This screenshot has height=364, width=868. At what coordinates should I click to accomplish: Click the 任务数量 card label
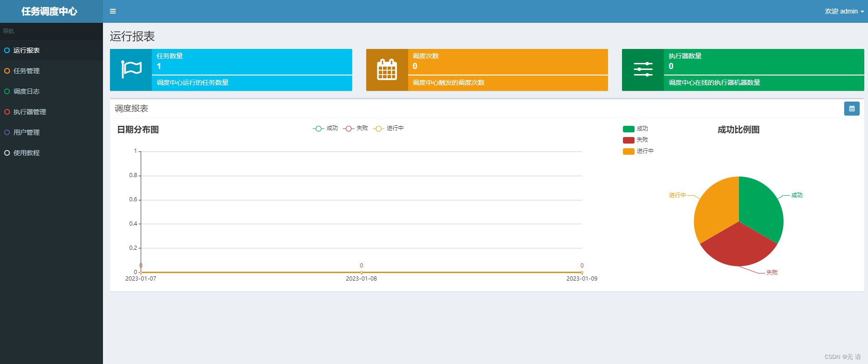170,56
